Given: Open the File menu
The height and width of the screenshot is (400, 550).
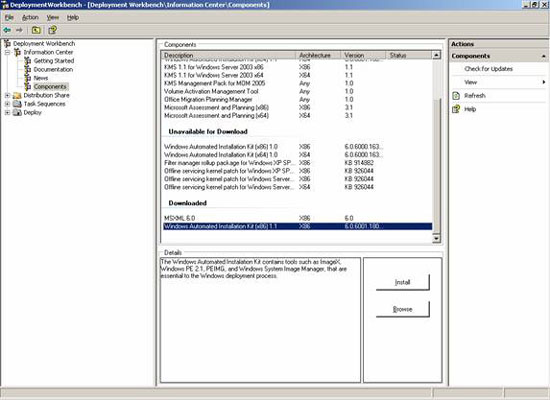Looking at the screenshot, I should 9,18.
